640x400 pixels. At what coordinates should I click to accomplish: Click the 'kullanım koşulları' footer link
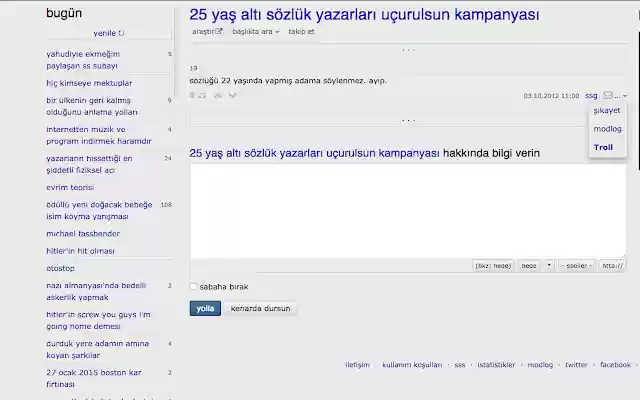pos(412,365)
